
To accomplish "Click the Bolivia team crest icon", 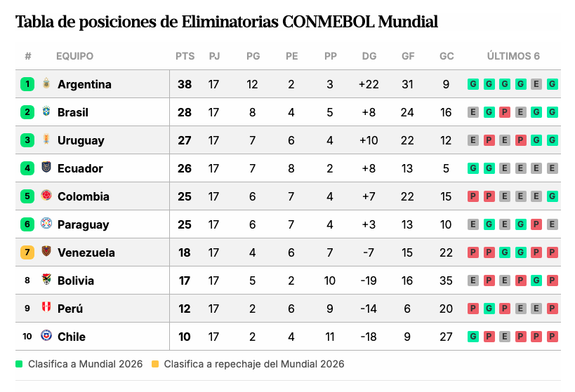I will (46, 279).
